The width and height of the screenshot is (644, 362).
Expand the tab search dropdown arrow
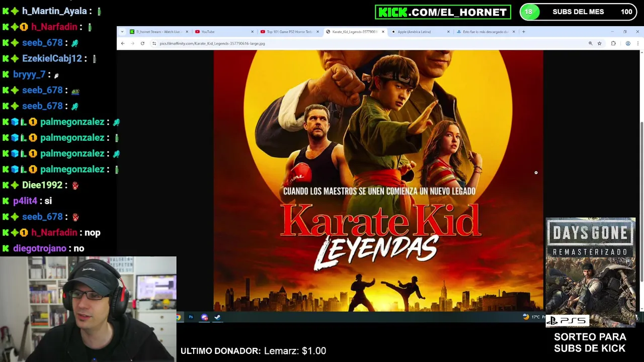tap(122, 32)
